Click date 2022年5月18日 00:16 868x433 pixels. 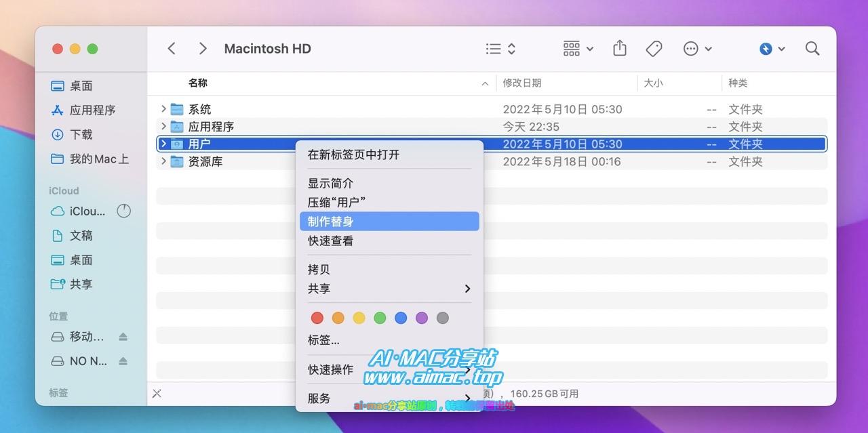[x=562, y=161]
